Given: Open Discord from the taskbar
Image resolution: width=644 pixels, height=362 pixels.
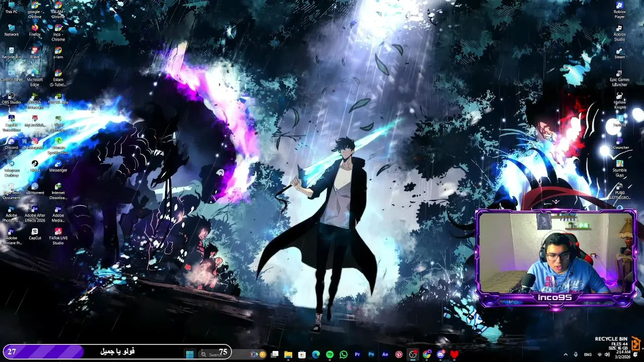Looking at the screenshot, I should pyautogui.click(x=441, y=354).
